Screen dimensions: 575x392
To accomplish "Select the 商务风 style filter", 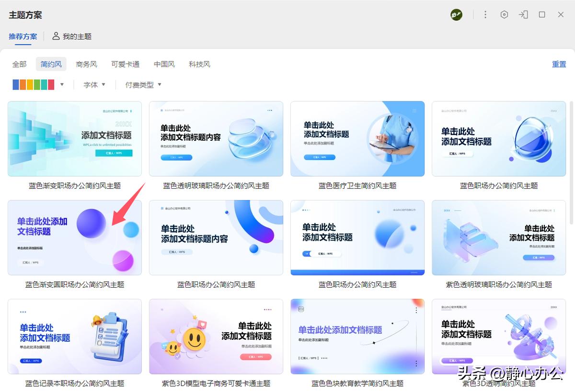I will [x=86, y=64].
